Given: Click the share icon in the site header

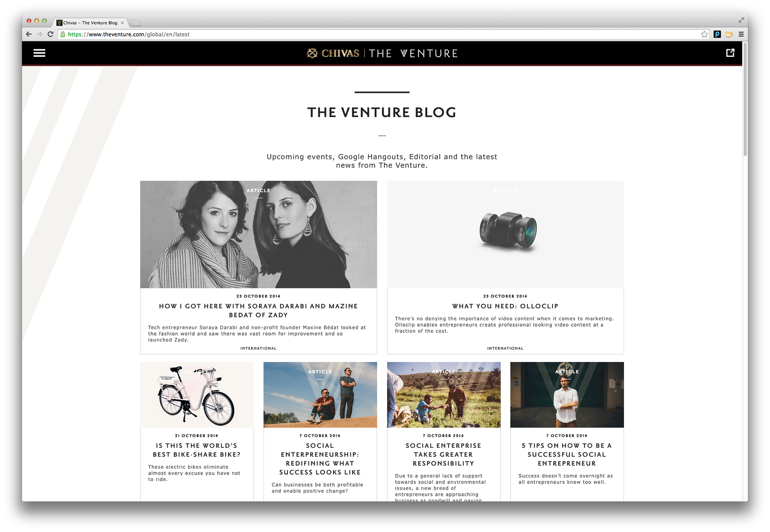Looking at the screenshot, I should 730,53.
